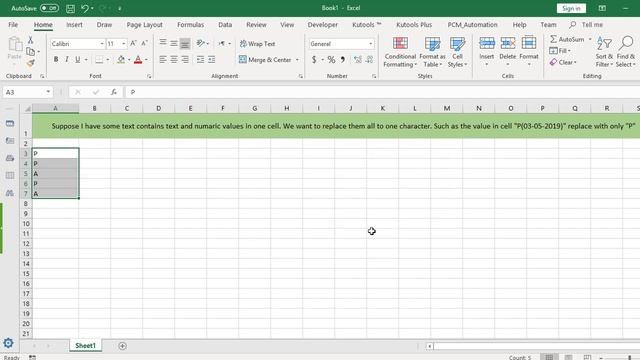Click the AutoSum button
Screen dimensions: 640x360
(x=567, y=39)
